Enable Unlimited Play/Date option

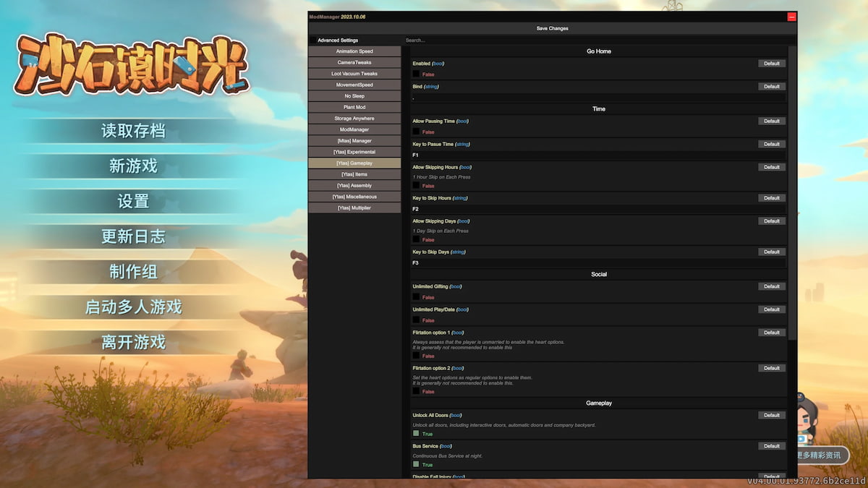point(414,320)
